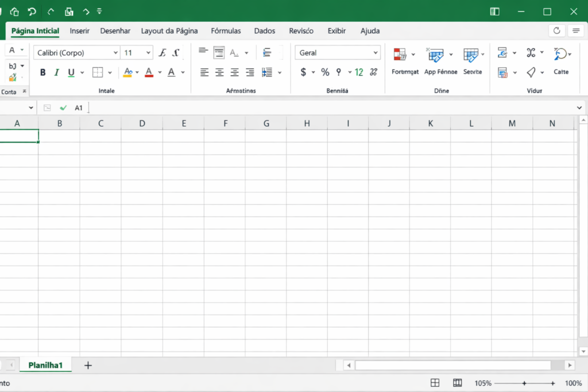
Task: Open the Geral number format dropdown
Action: coord(376,53)
